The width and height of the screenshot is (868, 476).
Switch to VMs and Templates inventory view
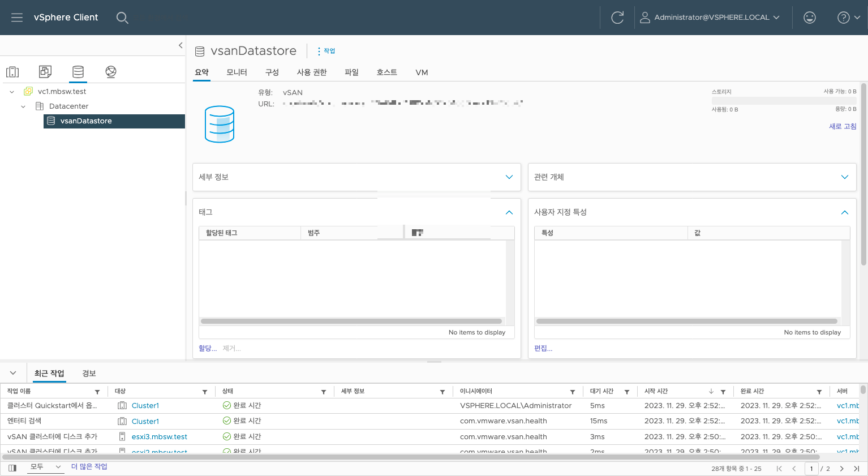coord(45,72)
